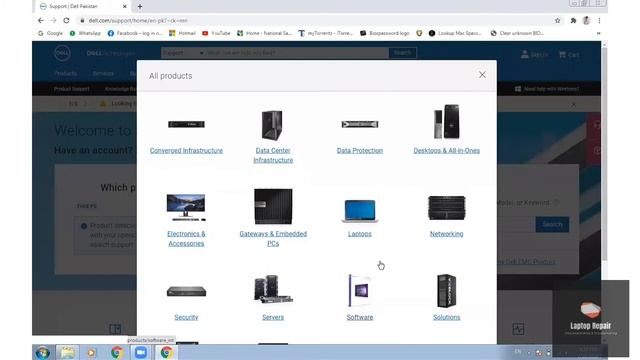Screen dimensions: 640x360
Task: Open the Google bookmark
Action: (50, 33)
